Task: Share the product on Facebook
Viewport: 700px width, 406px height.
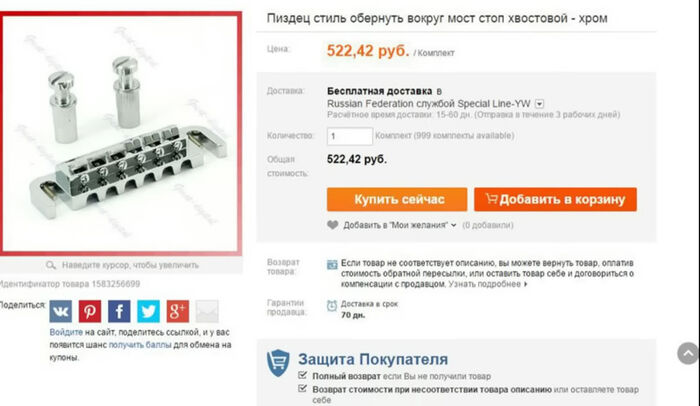Action: (x=119, y=311)
